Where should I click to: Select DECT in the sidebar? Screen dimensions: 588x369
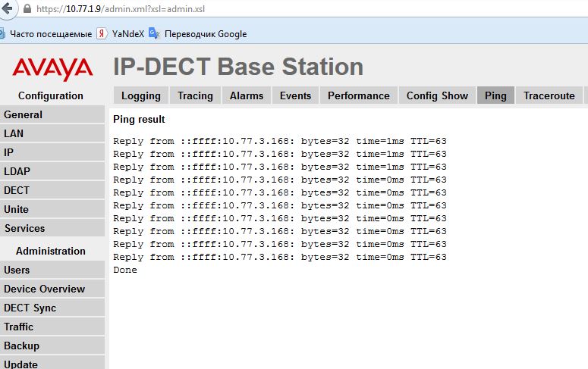click(52, 190)
